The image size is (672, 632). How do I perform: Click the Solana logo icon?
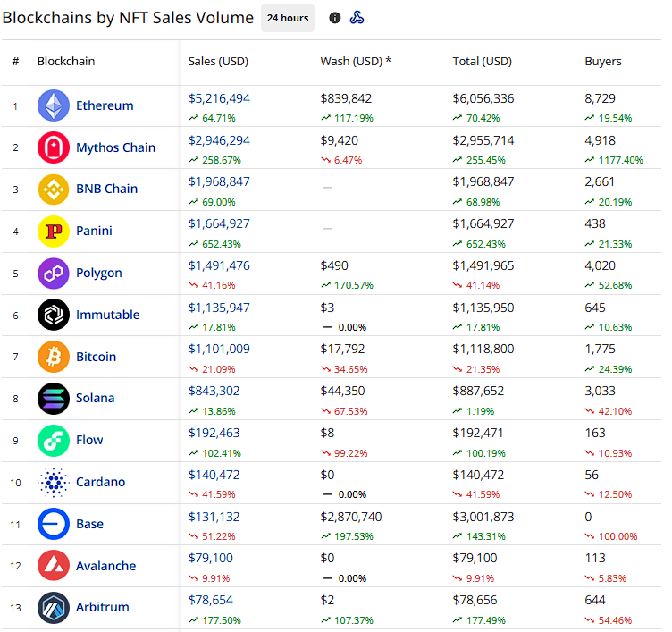coord(54,399)
